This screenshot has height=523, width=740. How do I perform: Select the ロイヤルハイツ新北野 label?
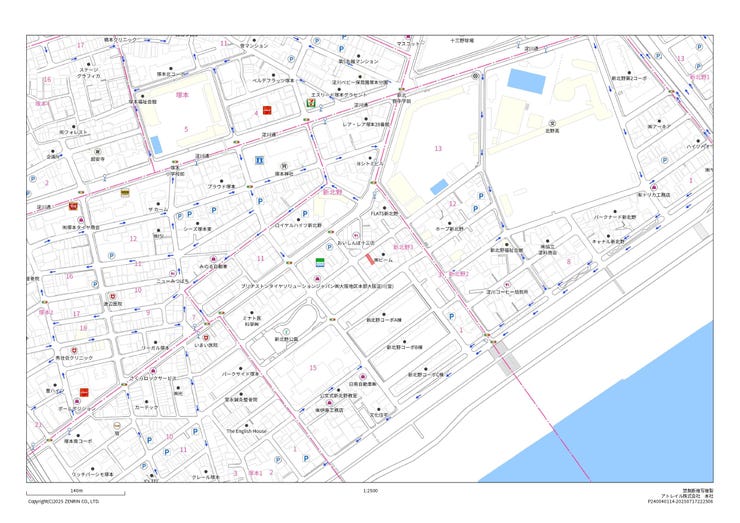click(x=298, y=225)
